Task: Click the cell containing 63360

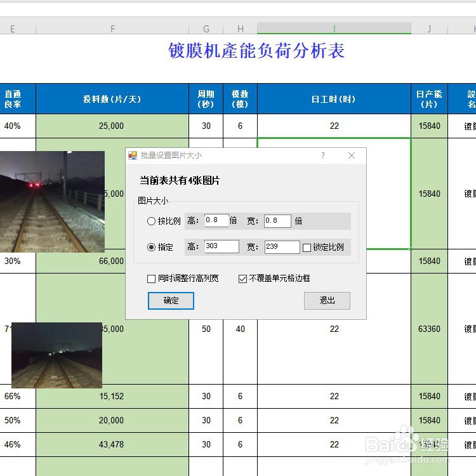Action: tap(429, 329)
